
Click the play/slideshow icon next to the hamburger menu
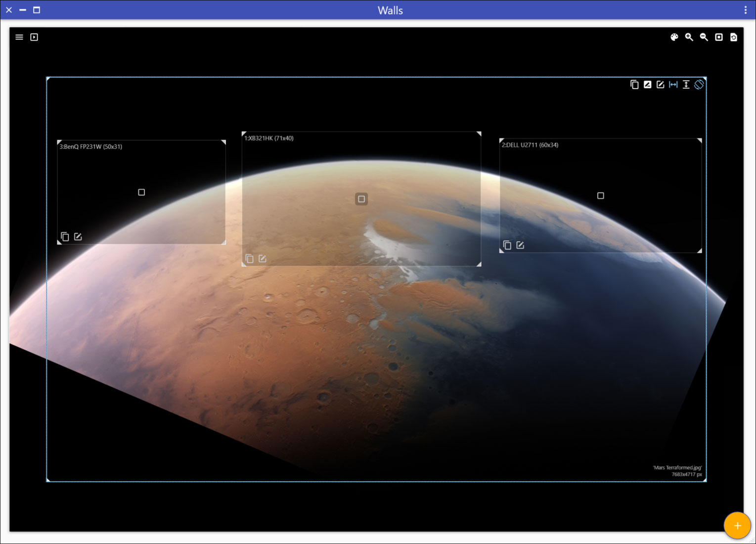(34, 37)
